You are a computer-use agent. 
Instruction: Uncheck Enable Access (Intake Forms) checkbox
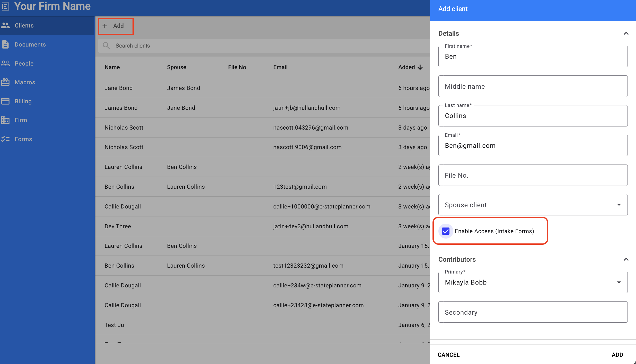pyautogui.click(x=446, y=231)
